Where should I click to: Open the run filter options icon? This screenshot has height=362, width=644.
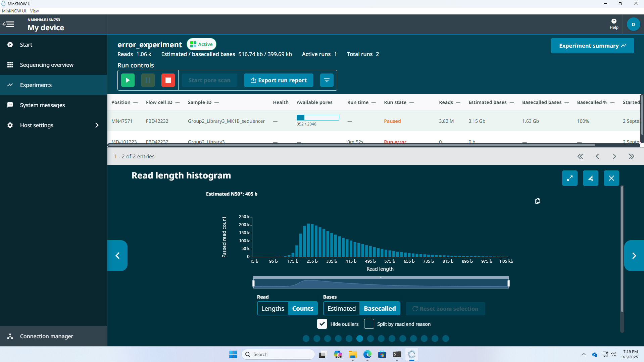(327, 80)
